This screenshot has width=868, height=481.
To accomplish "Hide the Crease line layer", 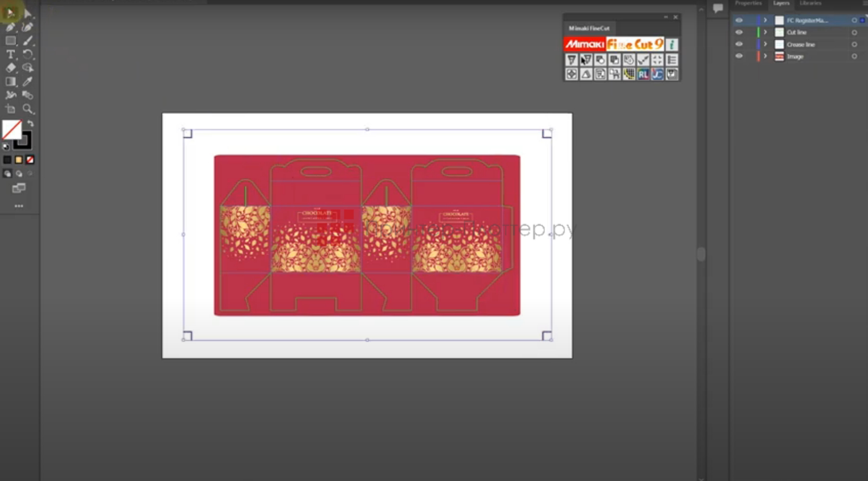I will tap(739, 44).
